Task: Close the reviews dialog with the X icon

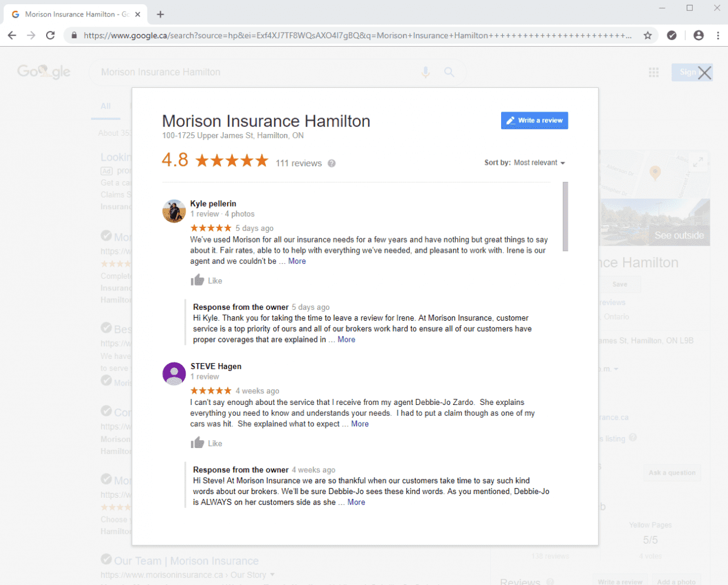Action: (704, 73)
